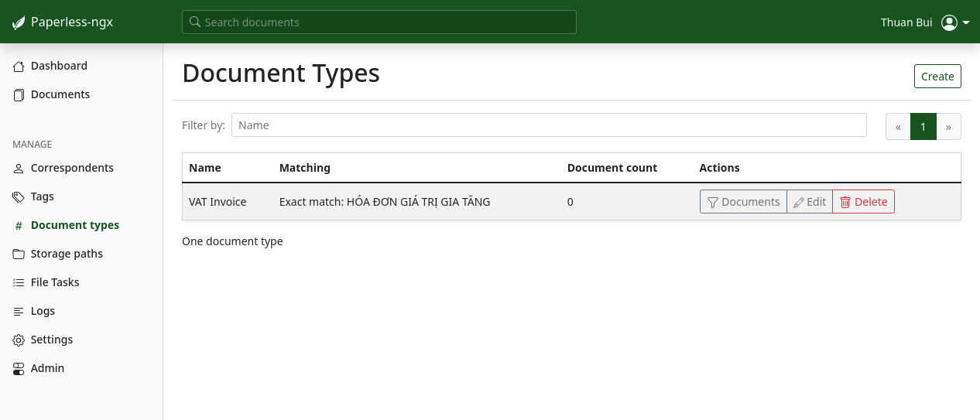This screenshot has height=420, width=980.
Task: Click the Paperless-ngx leaf logo
Action: point(19,22)
